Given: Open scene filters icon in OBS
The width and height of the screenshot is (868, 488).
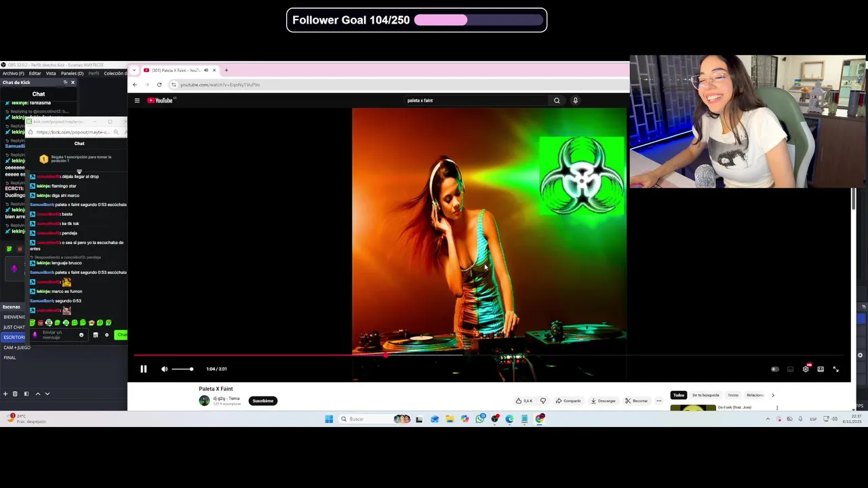Looking at the screenshot, I should (26, 394).
